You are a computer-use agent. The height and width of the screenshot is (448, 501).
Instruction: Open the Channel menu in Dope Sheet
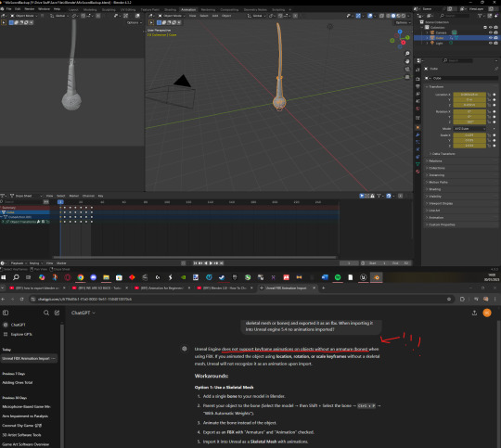(x=88, y=196)
